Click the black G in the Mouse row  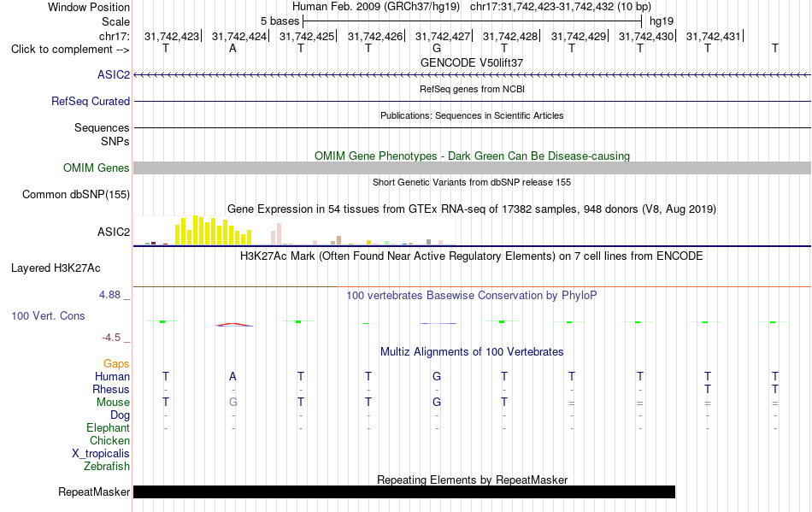pyautogui.click(x=437, y=403)
